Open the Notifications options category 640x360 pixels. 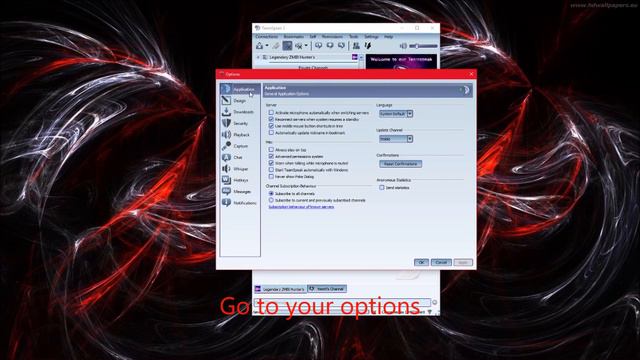pos(240,203)
